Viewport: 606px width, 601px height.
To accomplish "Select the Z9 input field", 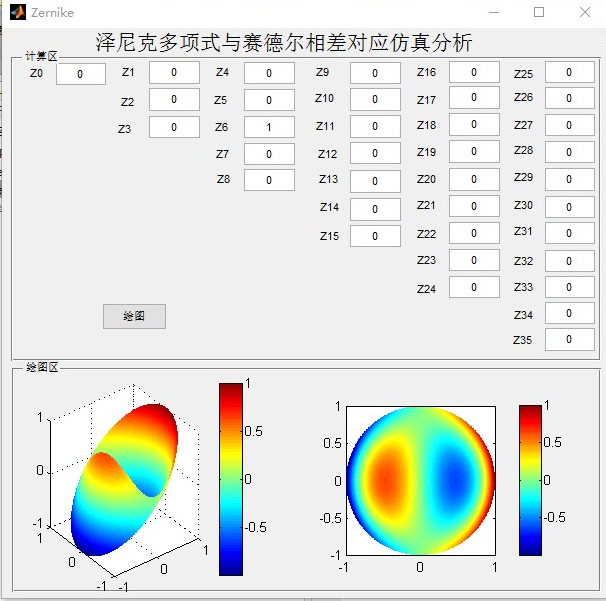I will coord(375,73).
